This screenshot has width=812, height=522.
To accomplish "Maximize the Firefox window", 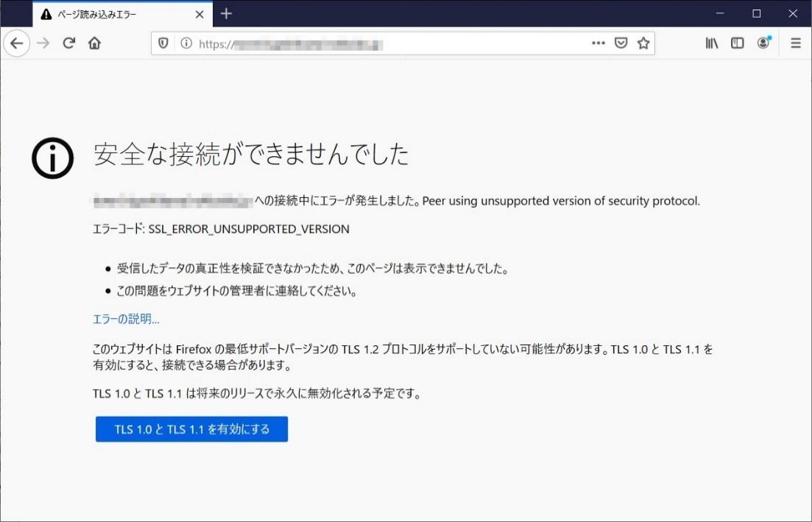I will point(756,13).
